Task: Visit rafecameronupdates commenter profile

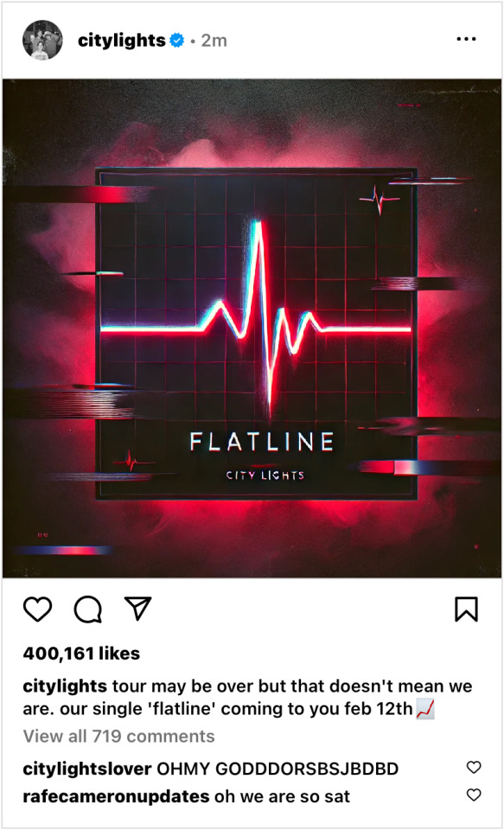Action: (x=116, y=796)
